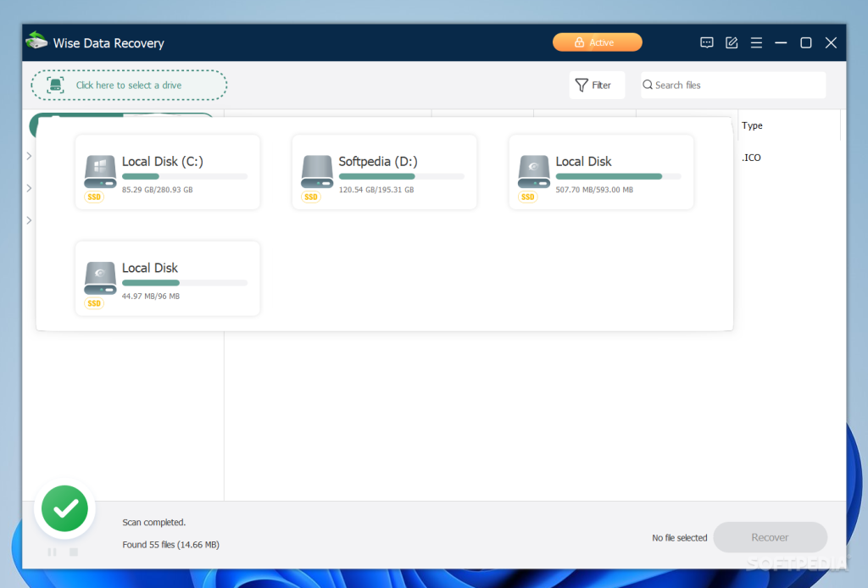Click the 507.70 MB Local Disk usage bar

tap(618, 176)
